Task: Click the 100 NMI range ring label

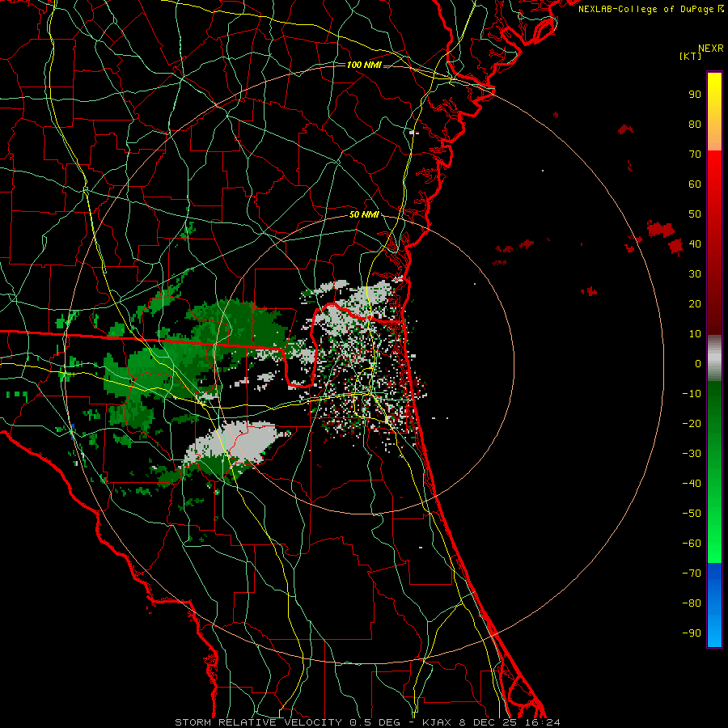Action: (364, 65)
